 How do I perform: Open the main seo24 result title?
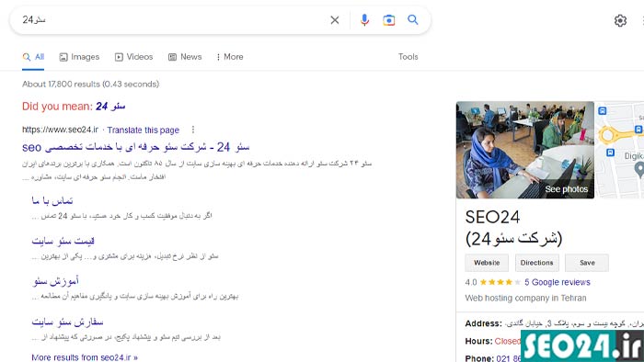pos(136,147)
